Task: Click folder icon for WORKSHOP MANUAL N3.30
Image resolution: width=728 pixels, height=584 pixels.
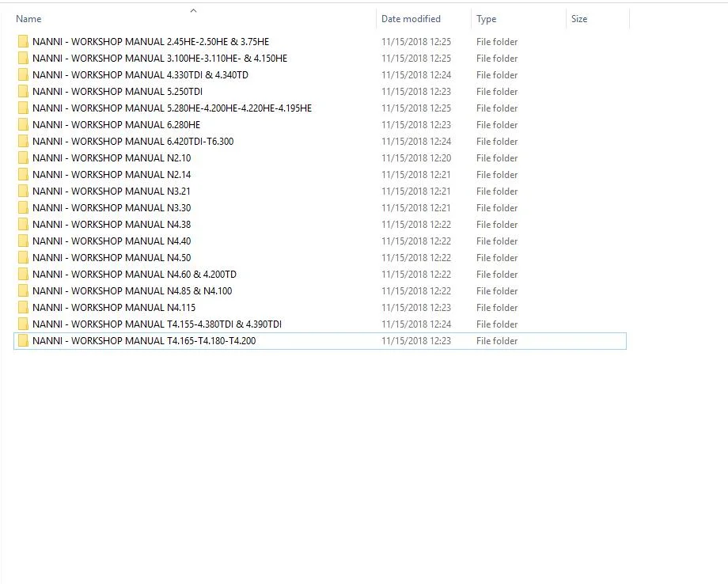Action: [x=23, y=208]
